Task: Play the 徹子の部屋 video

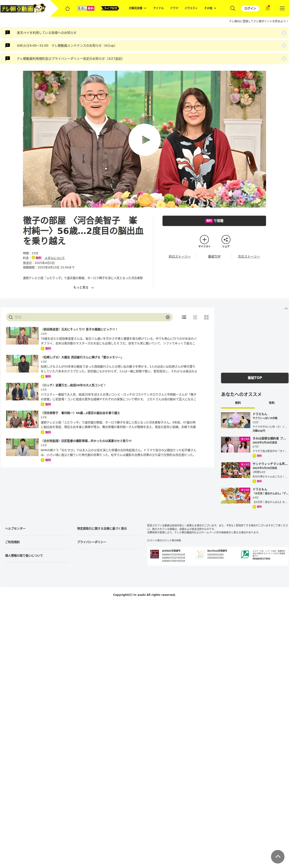Action: 145,139
